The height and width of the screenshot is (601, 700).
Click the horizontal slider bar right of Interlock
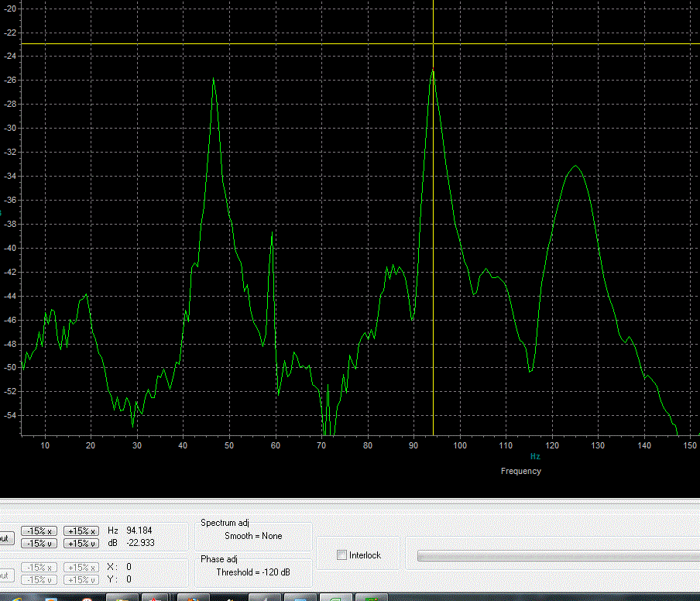pyautogui.click(x=558, y=555)
